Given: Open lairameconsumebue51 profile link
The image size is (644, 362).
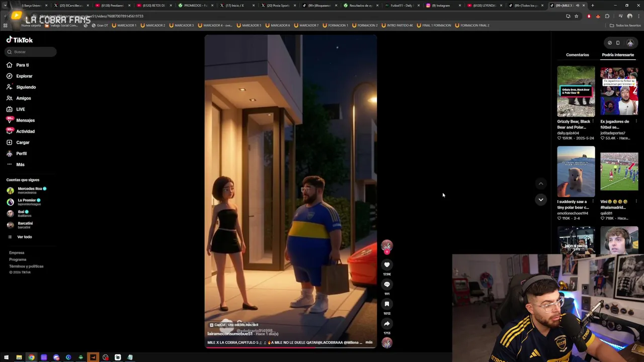Looking at the screenshot, I should [x=230, y=334].
